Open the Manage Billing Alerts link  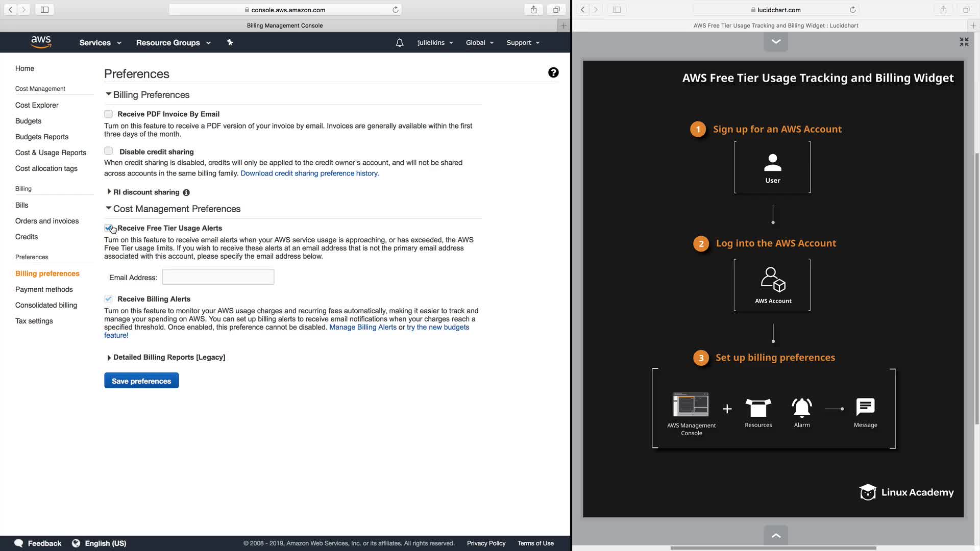(x=362, y=327)
